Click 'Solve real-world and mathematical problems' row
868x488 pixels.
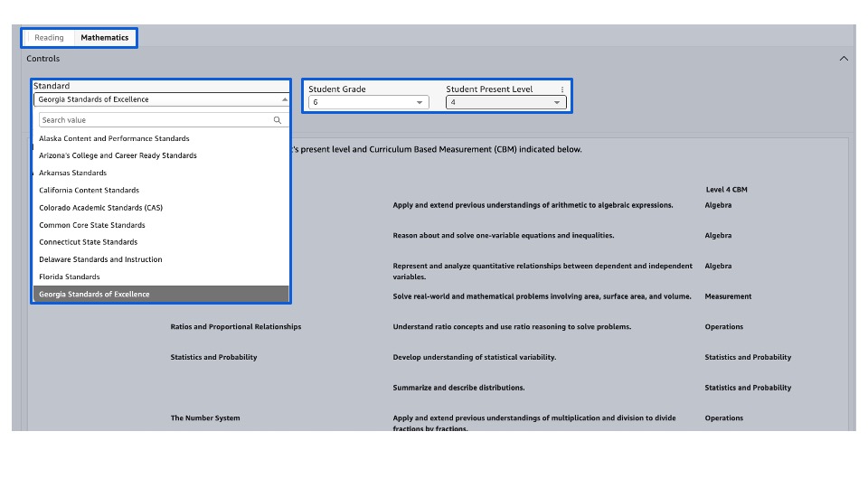[x=542, y=296]
